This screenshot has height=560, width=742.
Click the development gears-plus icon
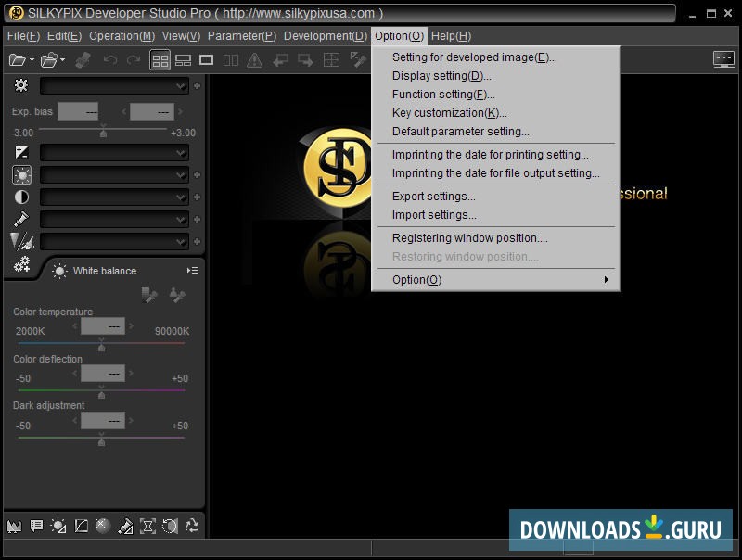click(x=21, y=265)
